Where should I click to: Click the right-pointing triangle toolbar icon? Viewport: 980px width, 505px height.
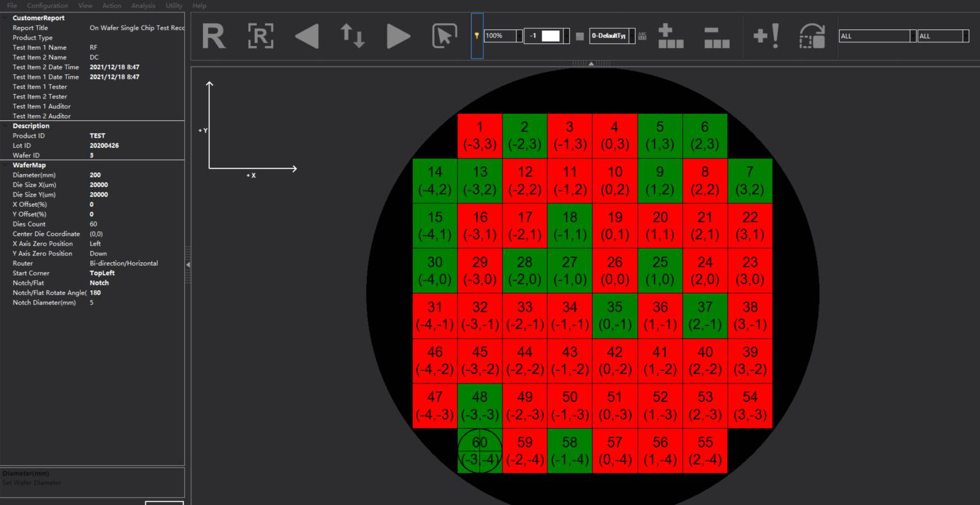click(x=398, y=36)
